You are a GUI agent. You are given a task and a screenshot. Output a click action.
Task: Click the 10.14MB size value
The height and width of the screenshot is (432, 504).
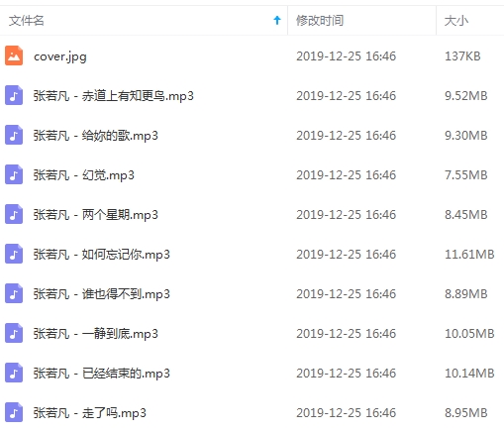click(469, 374)
